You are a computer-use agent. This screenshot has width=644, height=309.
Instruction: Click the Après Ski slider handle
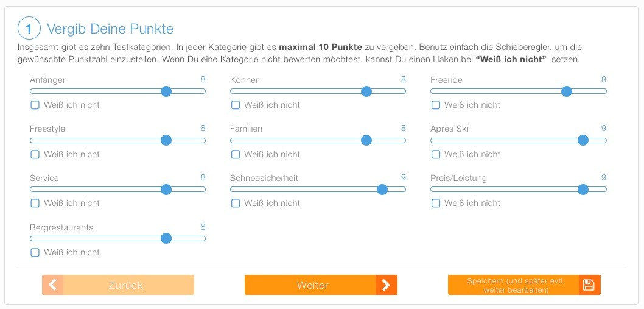pyautogui.click(x=583, y=140)
